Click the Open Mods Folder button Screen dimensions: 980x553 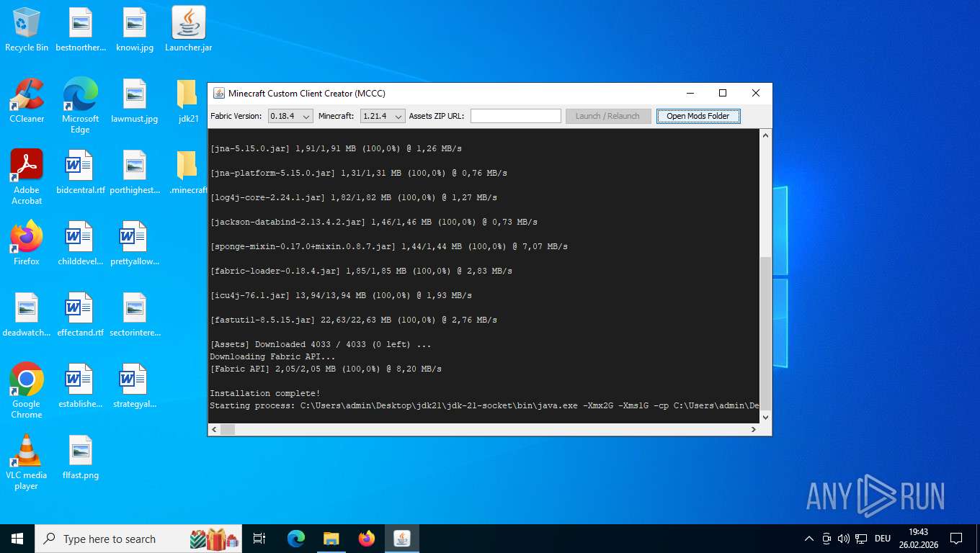pyautogui.click(x=698, y=116)
